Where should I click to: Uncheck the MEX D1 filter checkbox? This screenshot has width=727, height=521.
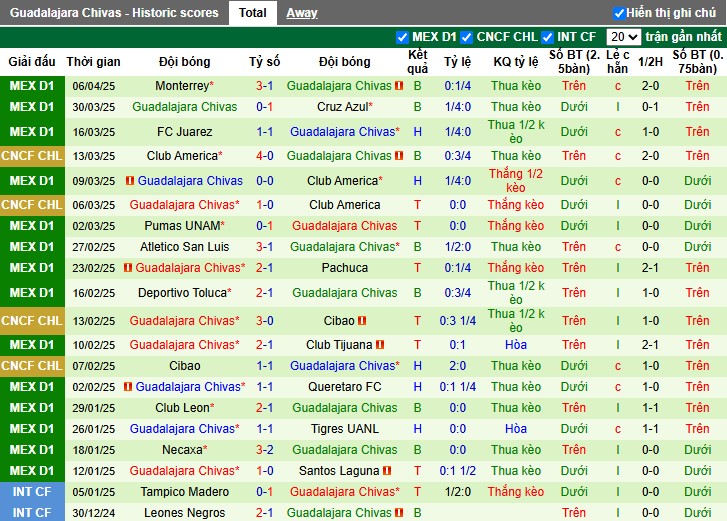coord(402,37)
